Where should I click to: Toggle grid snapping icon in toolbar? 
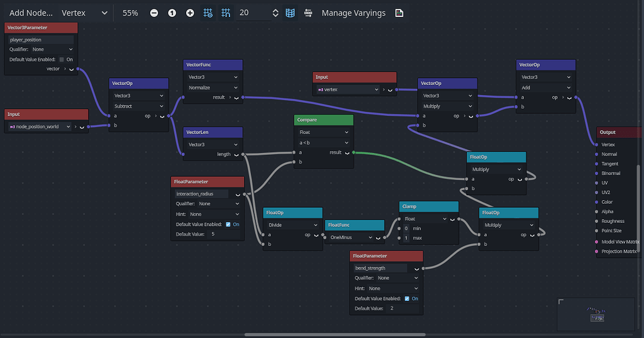226,13
